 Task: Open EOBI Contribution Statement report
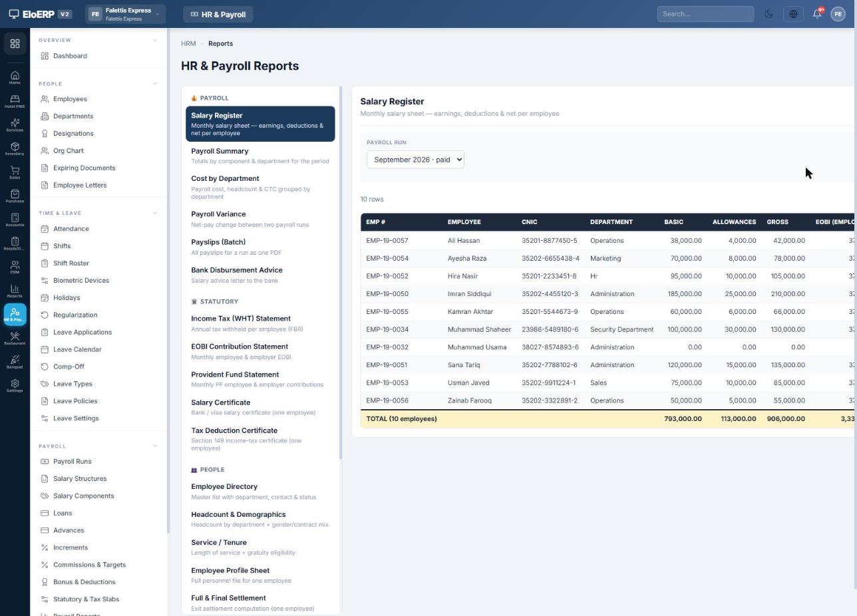(x=259, y=351)
